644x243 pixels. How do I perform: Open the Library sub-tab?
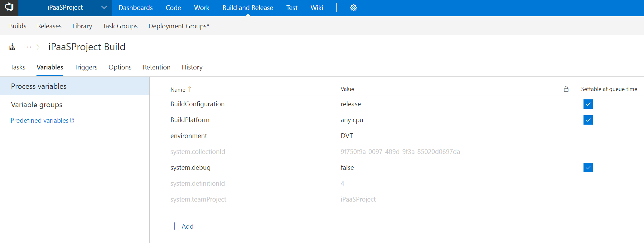click(x=82, y=26)
